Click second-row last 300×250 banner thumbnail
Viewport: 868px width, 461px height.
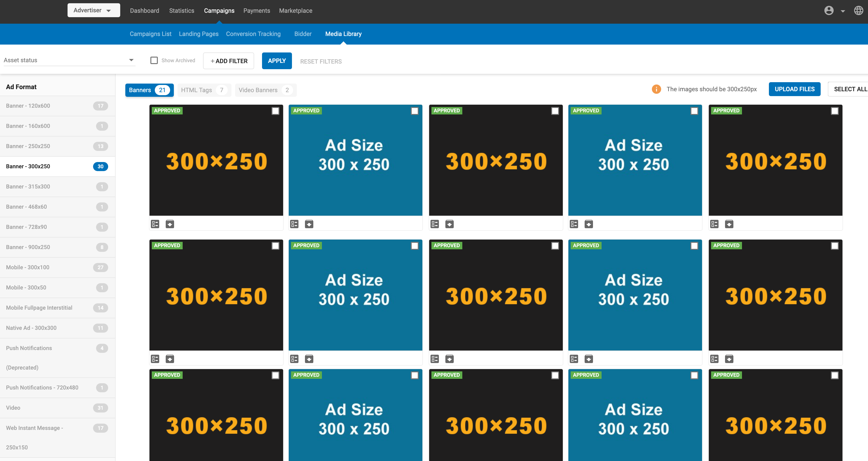(775, 295)
